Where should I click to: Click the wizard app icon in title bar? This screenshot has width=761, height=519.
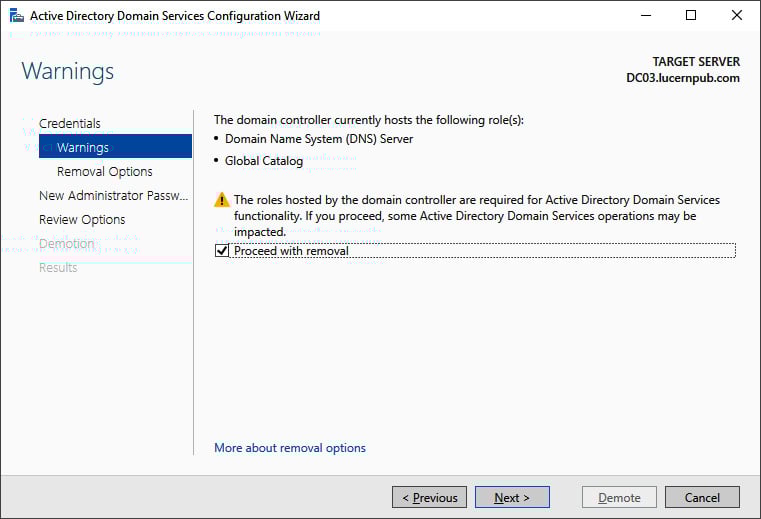tap(17, 16)
